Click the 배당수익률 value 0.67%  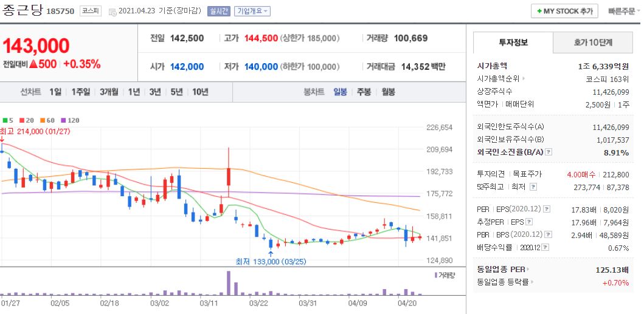[618, 248]
